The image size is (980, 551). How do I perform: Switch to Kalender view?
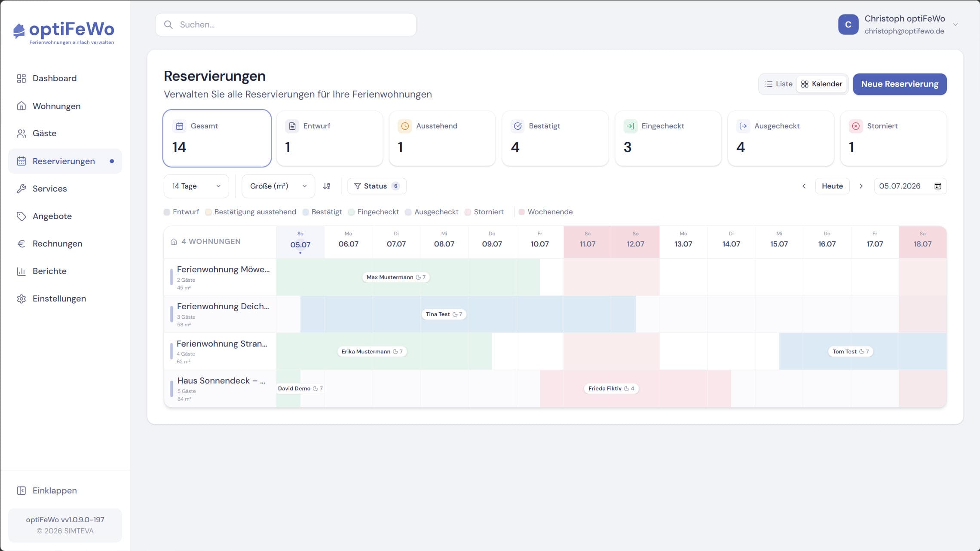point(821,84)
